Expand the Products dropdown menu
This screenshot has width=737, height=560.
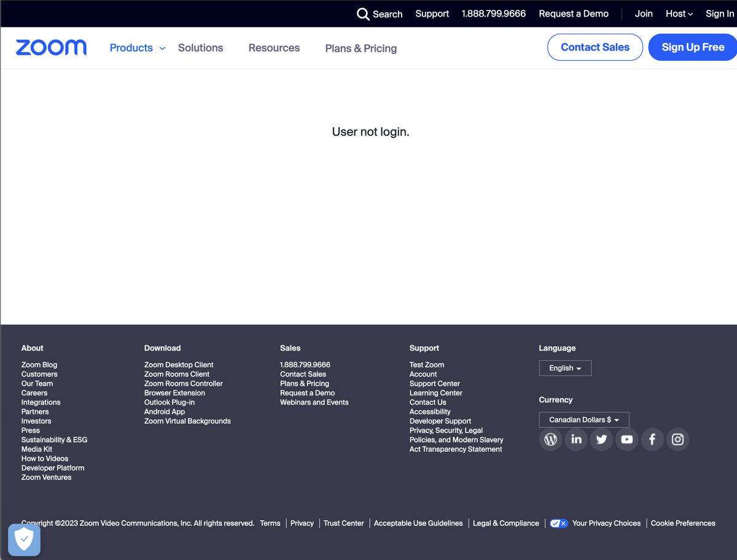click(138, 48)
